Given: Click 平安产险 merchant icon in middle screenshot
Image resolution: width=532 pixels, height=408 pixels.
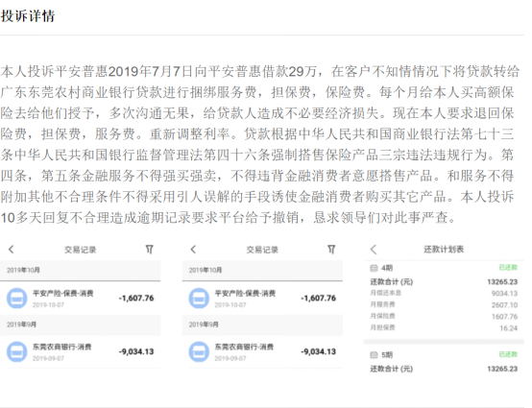Looking at the screenshot, I should click(x=199, y=299).
